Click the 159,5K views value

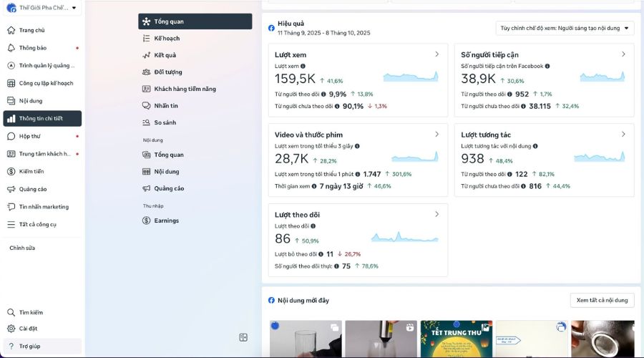[x=295, y=79]
